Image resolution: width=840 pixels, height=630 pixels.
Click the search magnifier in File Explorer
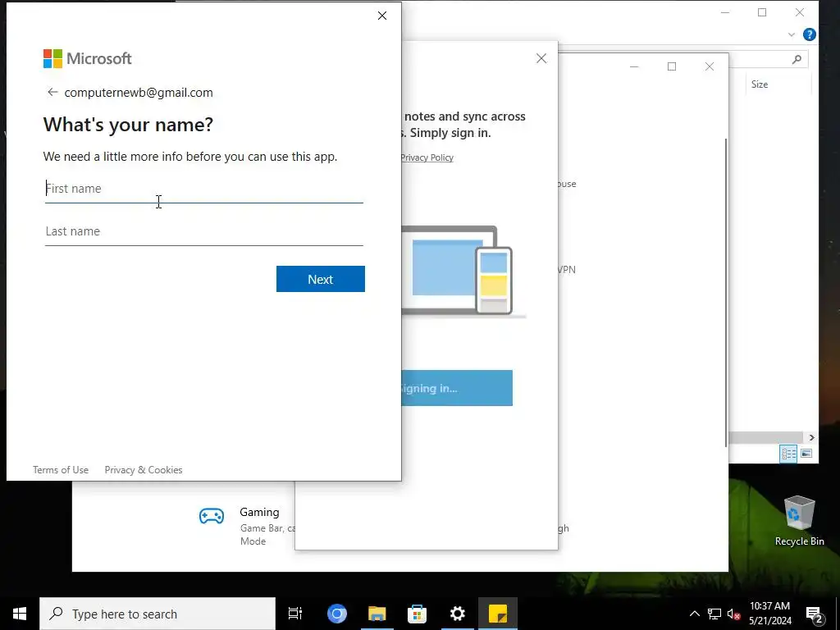pos(797,59)
